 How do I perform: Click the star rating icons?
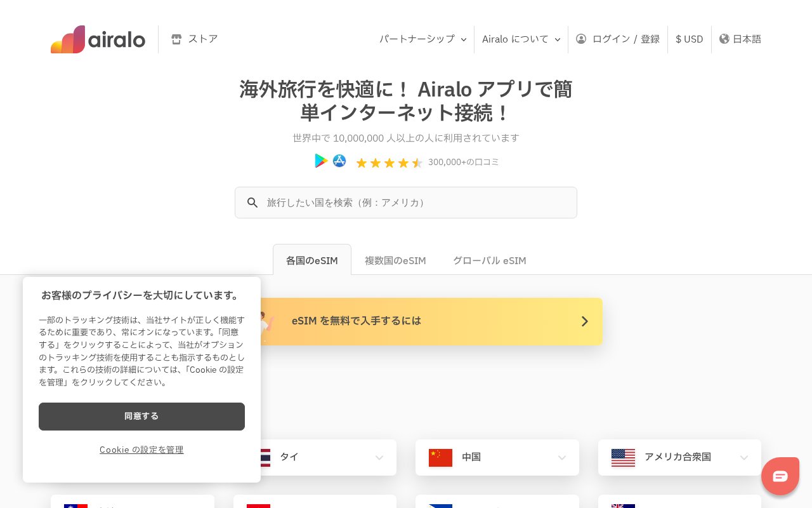coord(389,163)
